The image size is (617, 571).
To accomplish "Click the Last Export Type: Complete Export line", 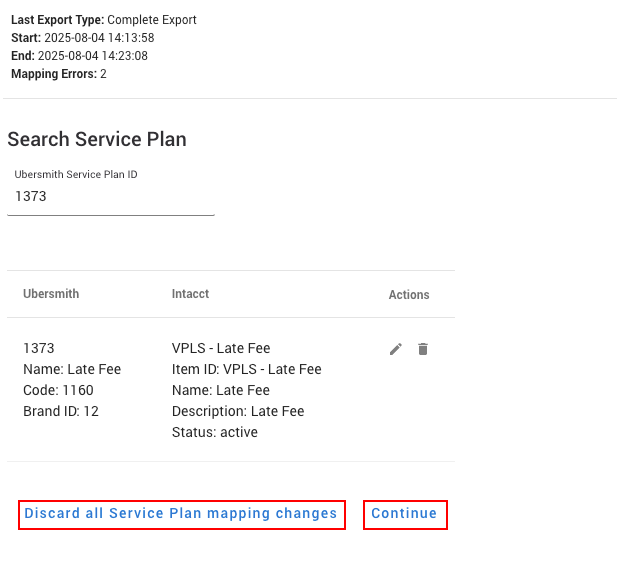I will [x=104, y=20].
